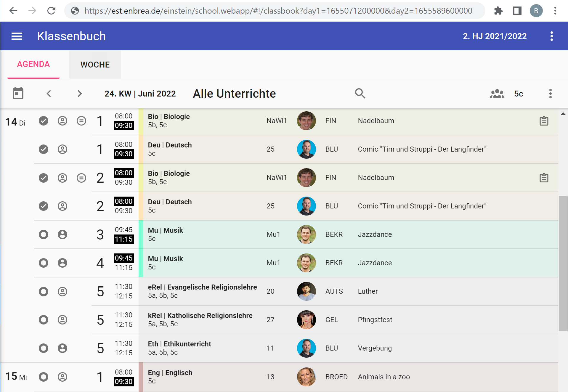This screenshot has height=392, width=568.
Task: Click the vertical scrollbar thumb
Action: click(x=563, y=263)
